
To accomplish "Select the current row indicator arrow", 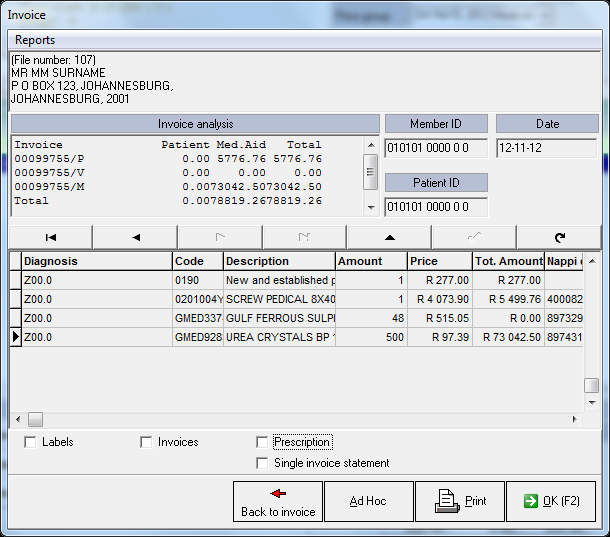I will [x=15, y=337].
